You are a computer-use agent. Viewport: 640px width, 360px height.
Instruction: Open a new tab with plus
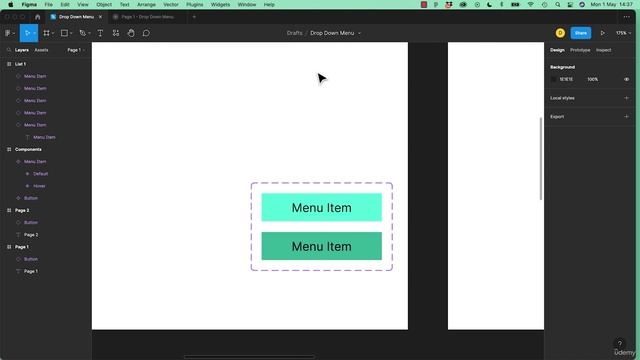194,17
